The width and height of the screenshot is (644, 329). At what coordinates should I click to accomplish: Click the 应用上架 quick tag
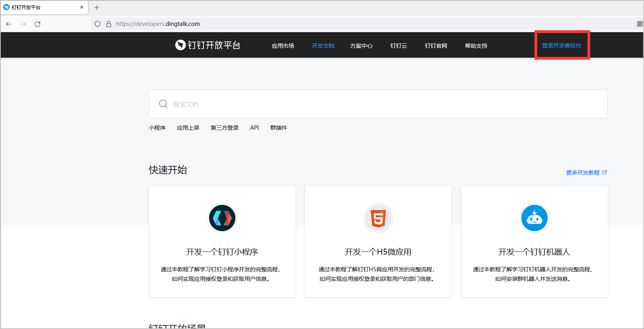pyautogui.click(x=188, y=128)
